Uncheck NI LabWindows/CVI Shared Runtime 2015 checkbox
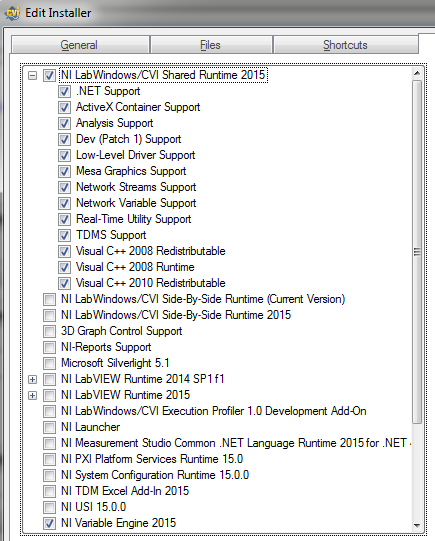The image size is (435, 541). click(49, 76)
